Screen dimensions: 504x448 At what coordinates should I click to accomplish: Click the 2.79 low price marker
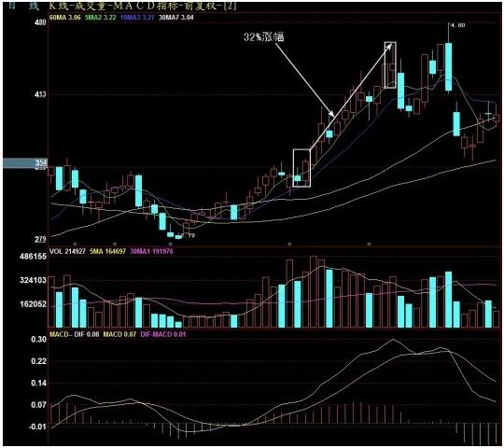coord(189,235)
